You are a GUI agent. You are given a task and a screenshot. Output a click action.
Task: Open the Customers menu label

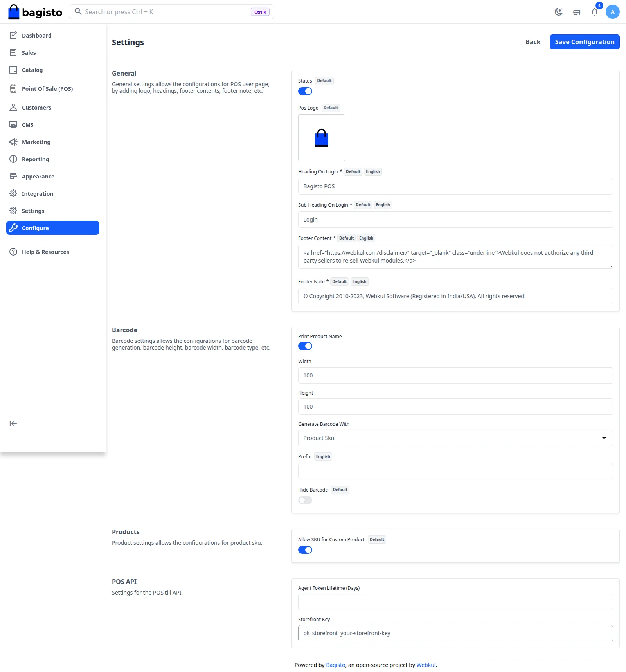36,108
